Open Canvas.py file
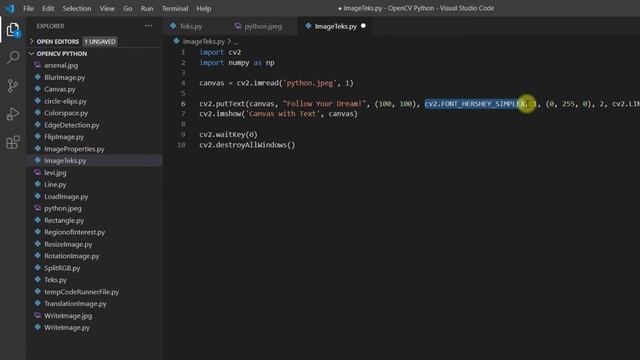This screenshot has width=640, height=360. click(x=60, y=89)
